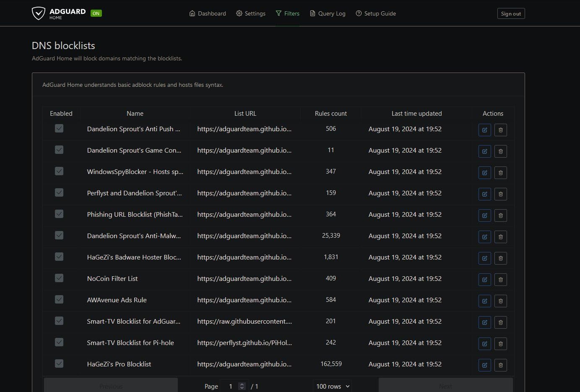The image size is (580, 392).
Task: Open the 100 rows page size dropdown
Action: (332, 386)
